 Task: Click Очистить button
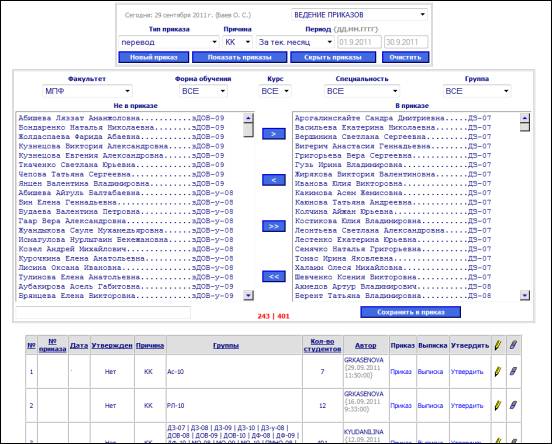pyautogui.click(x=406, y=57)
